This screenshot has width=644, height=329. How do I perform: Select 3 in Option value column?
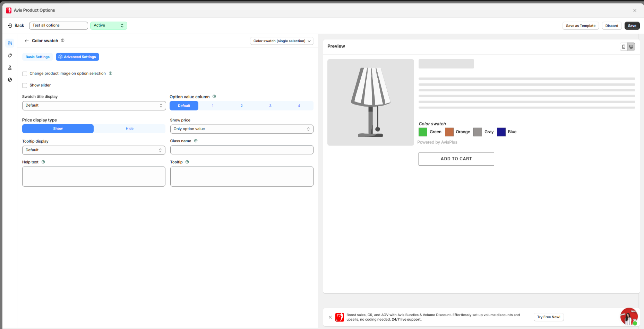270,106
